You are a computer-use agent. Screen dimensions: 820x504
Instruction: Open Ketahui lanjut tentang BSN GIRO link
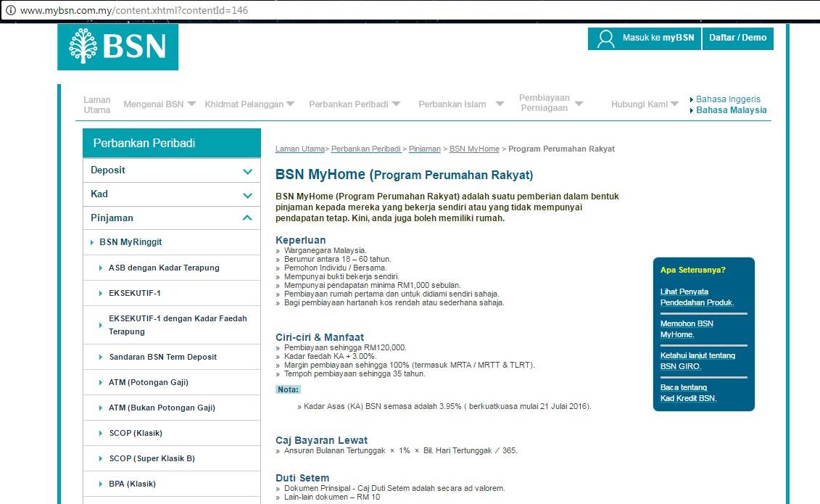(697, 360)
